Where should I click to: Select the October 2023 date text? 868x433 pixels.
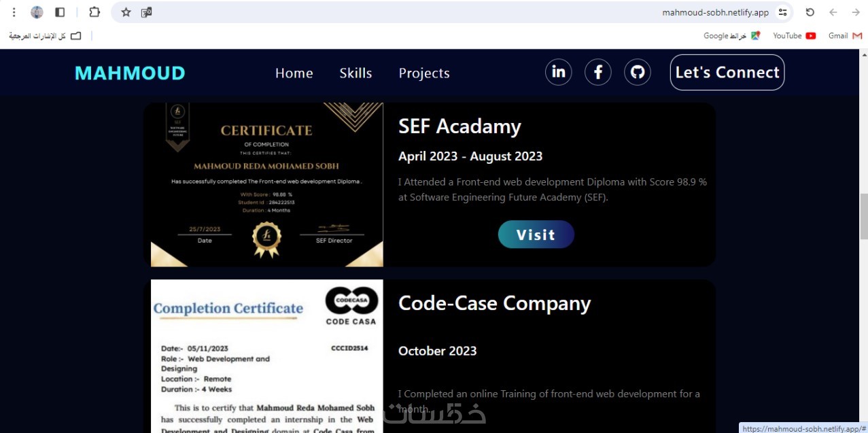(438, 351)
